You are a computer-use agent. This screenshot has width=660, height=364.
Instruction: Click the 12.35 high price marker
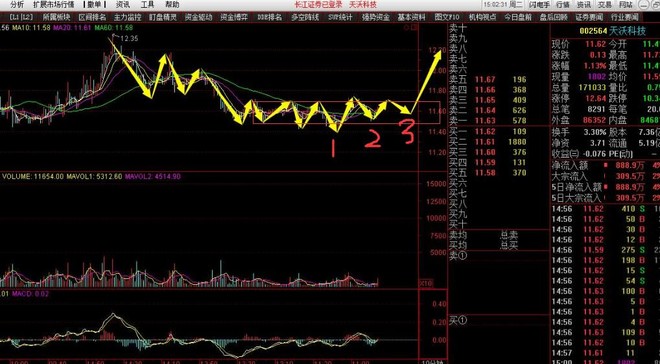(x=129, y=39)
